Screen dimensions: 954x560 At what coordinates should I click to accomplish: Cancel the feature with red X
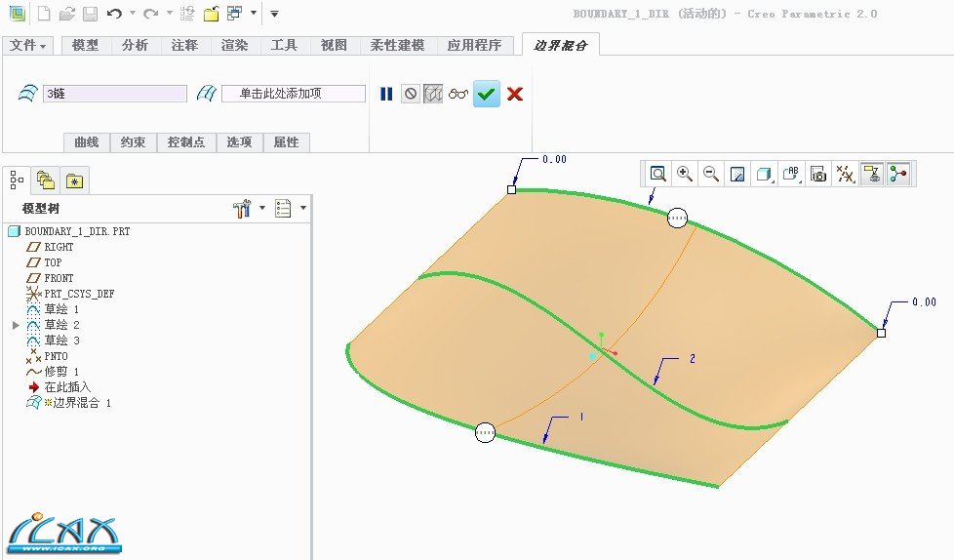tap(515, 94)
